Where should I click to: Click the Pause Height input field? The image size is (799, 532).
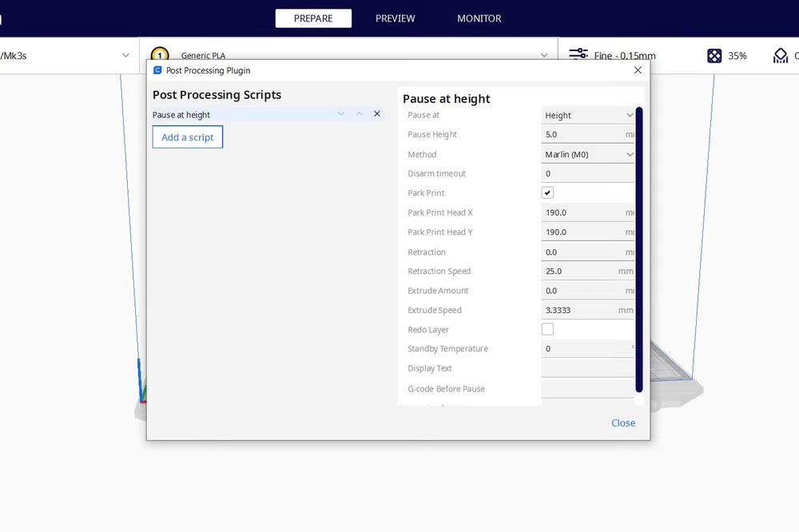click(583, 135)
